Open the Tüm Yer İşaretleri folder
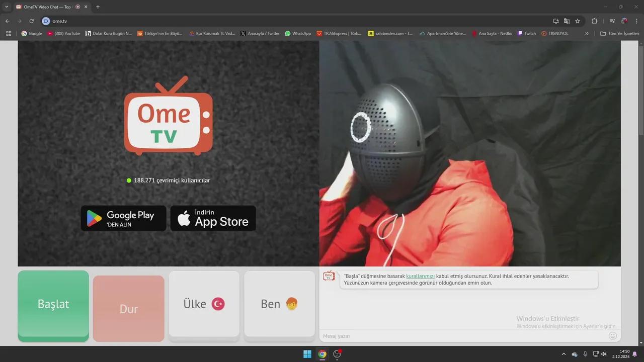644x362 pixels. pyautogui.click(x=619, y=34)
